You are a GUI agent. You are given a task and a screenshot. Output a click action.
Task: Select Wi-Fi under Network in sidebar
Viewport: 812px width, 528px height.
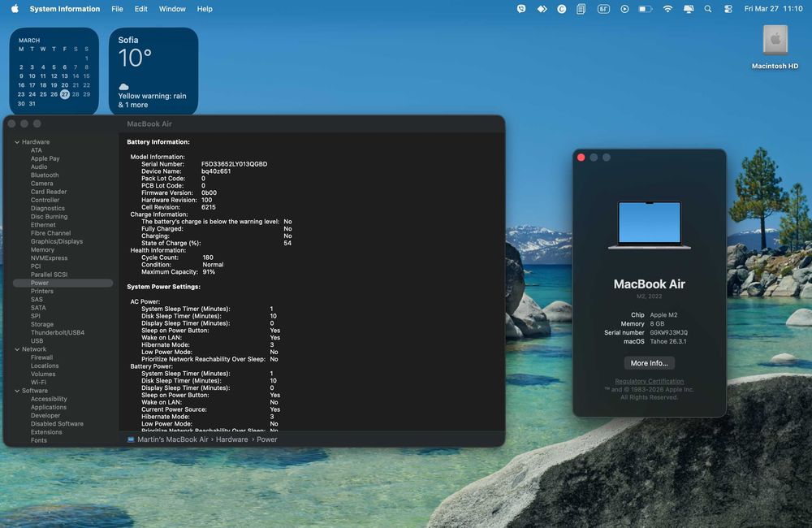(38, 383)
